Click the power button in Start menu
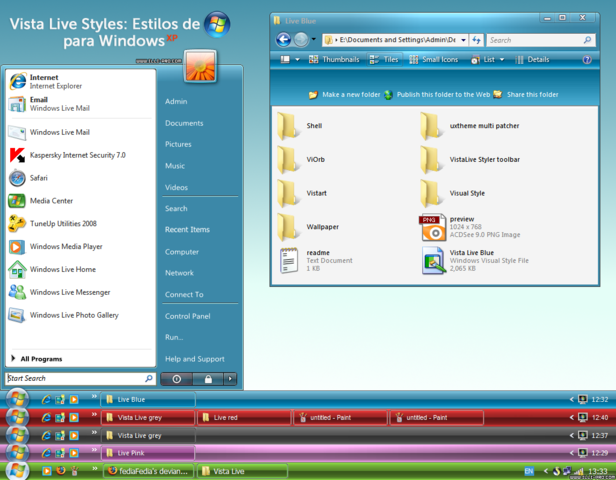Viewport: 616px width, 480px height. (x=177, y=379)
